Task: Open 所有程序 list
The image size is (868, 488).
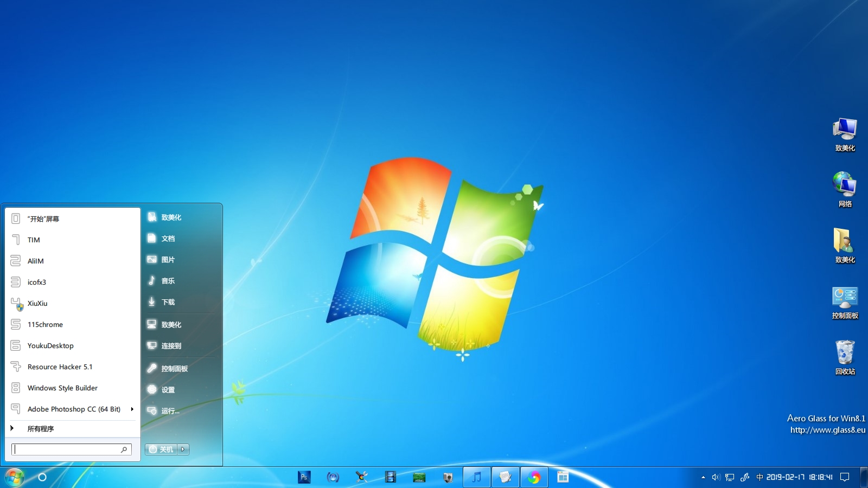Action: click(x=73, y=428)
